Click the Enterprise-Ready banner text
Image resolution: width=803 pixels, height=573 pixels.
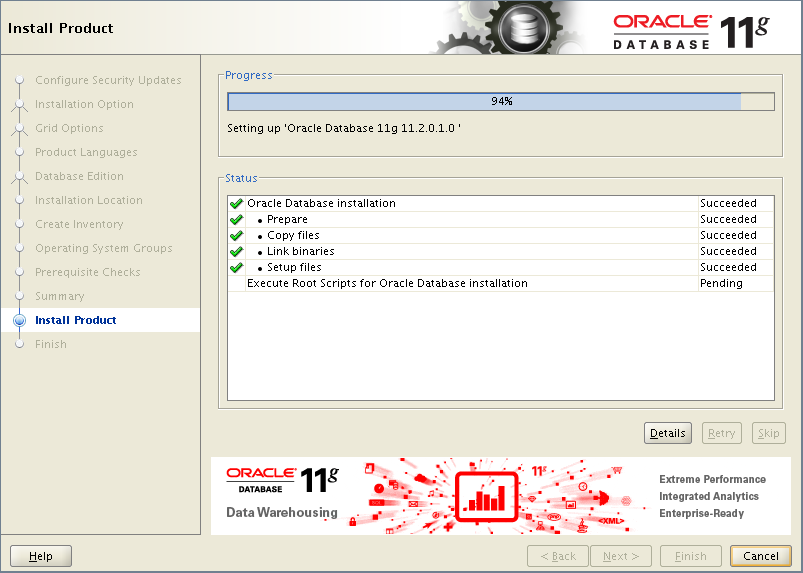click(701, 513)
